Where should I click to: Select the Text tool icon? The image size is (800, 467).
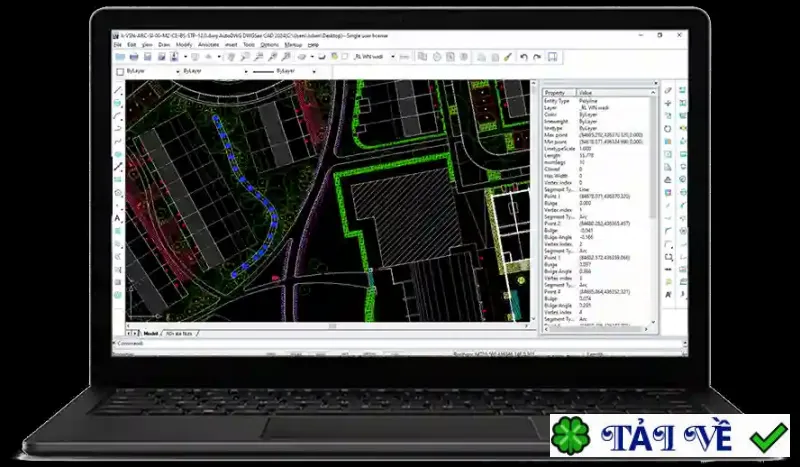click(117, 218)
